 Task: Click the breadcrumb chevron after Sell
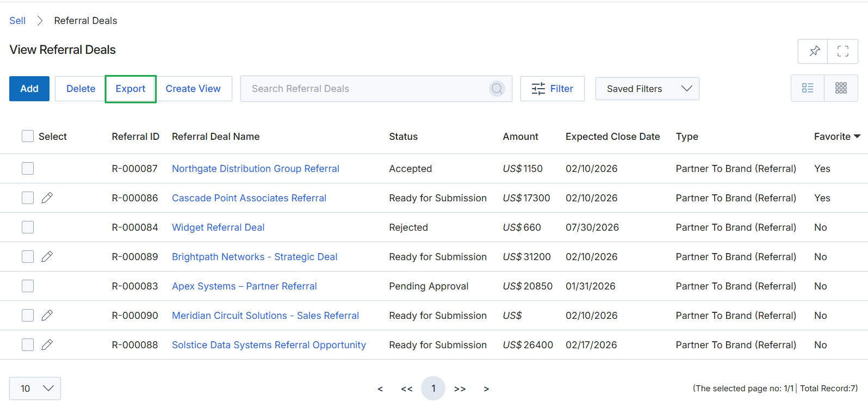(40, 21)
